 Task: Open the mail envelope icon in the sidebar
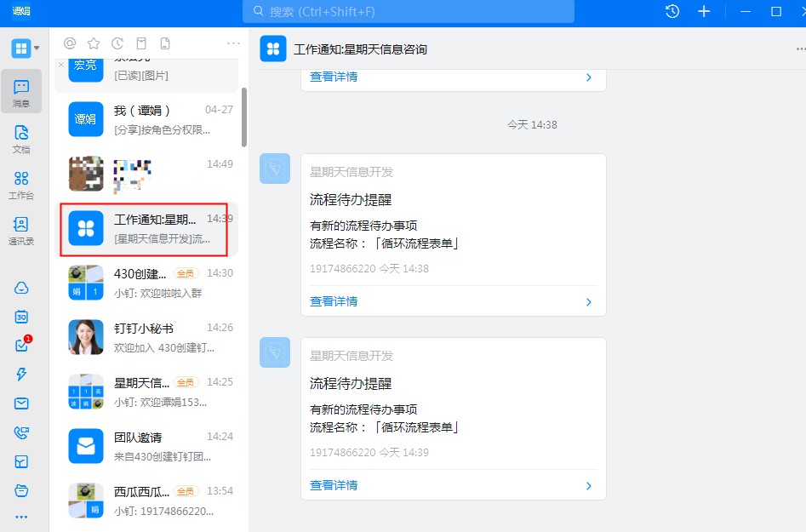pos(21,403)
